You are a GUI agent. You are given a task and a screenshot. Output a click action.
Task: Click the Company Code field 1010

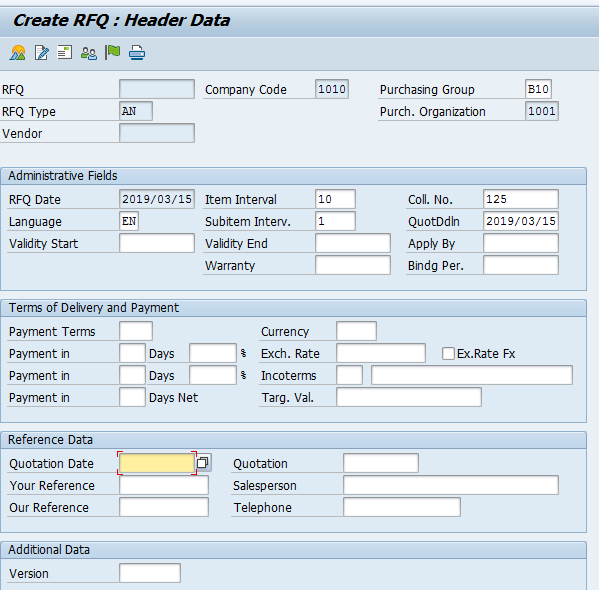click(332, 89)
